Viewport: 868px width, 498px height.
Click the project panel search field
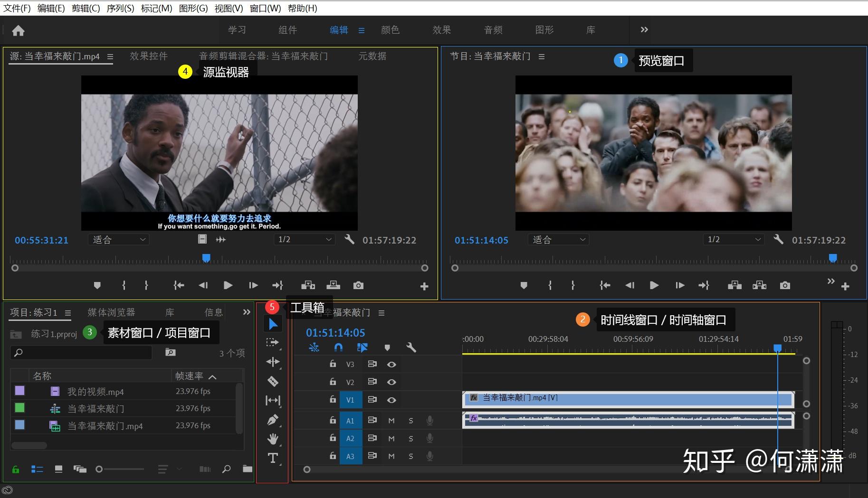click(81, 353)
